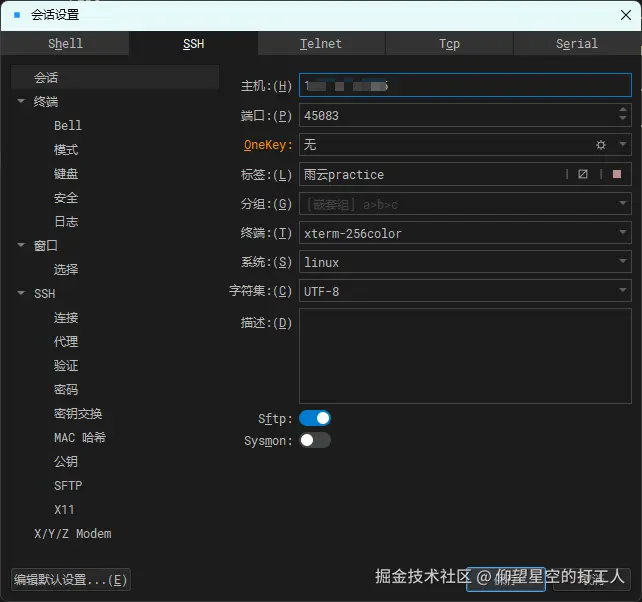Expand the group nested dropdown
The width and height of the screenshot is (642, 602).
(622, 203)
